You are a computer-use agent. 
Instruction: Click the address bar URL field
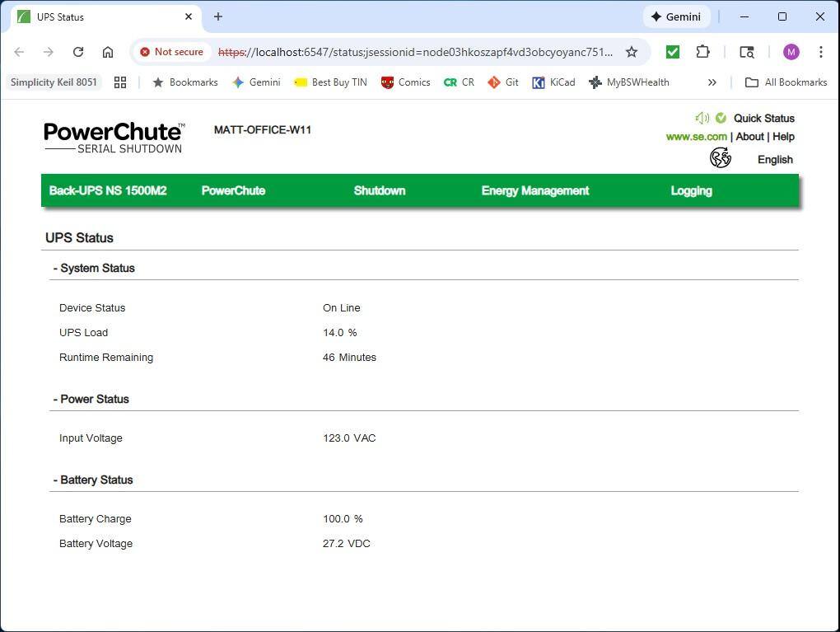(416, 52)
